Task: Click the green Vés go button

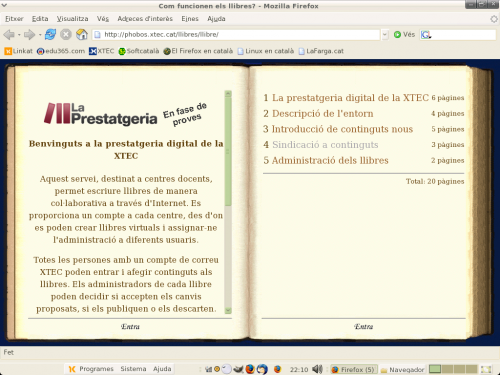Action: pyautogui.click(x=404, y=34)
